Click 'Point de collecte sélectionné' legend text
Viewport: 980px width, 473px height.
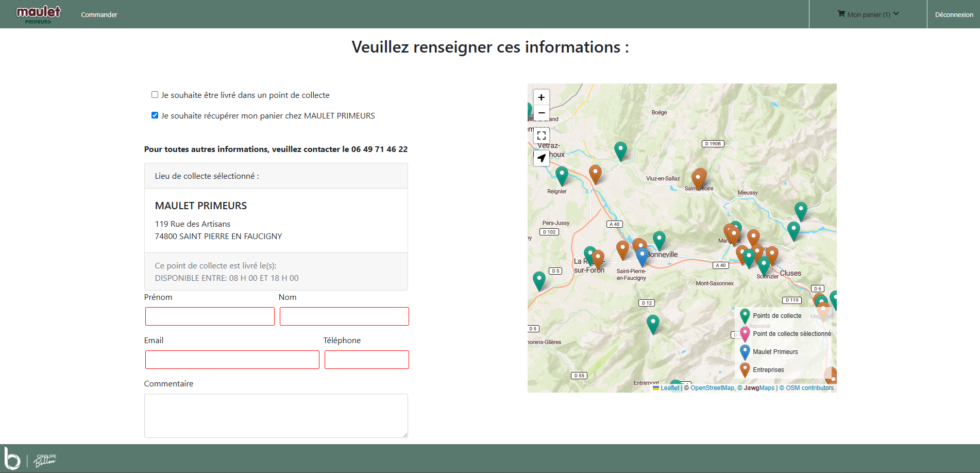point(792,334)
